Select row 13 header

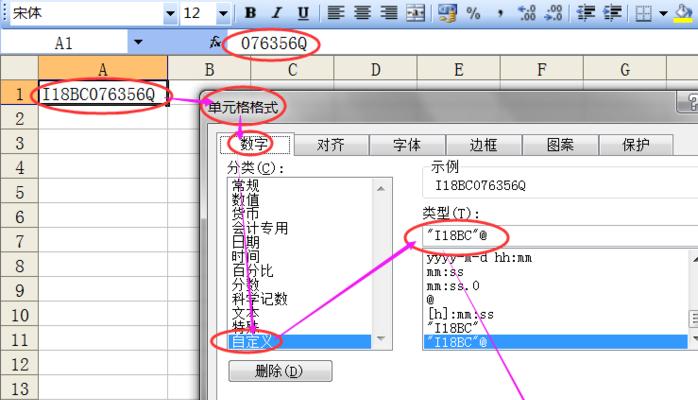[x=19, y=389]
